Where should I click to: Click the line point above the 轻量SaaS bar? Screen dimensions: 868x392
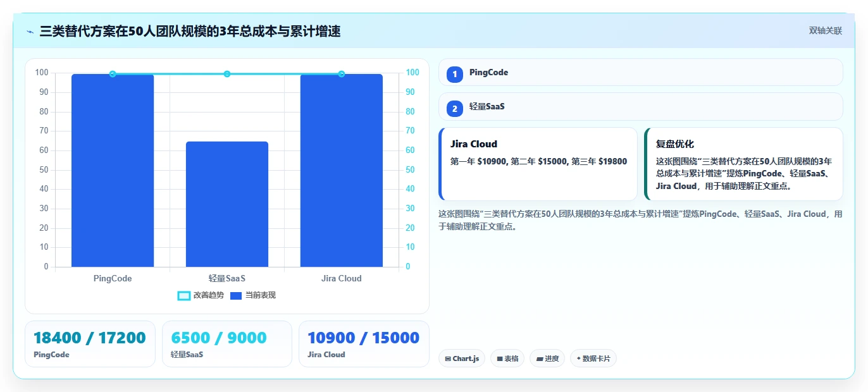click(x=227, y=74)
